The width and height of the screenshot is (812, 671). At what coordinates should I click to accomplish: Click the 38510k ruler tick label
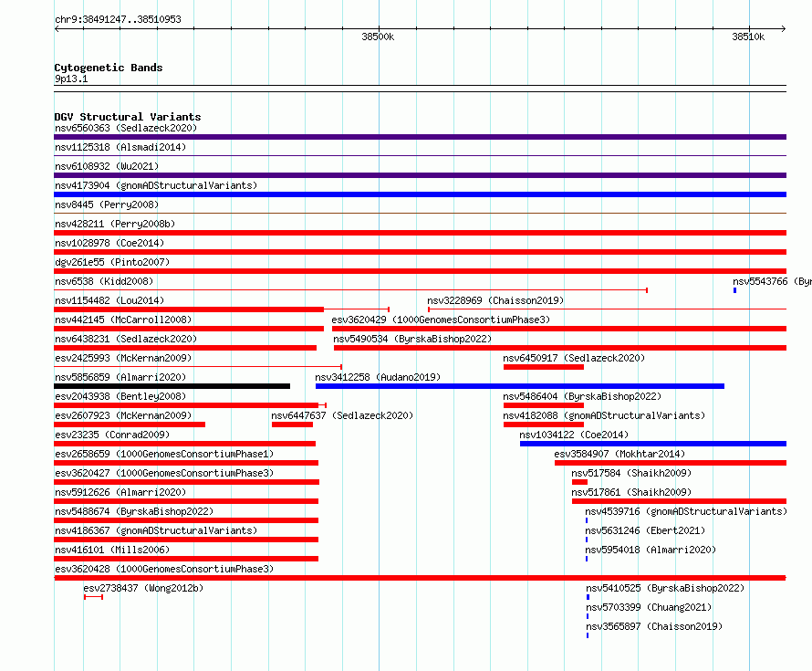coord(748,37)
